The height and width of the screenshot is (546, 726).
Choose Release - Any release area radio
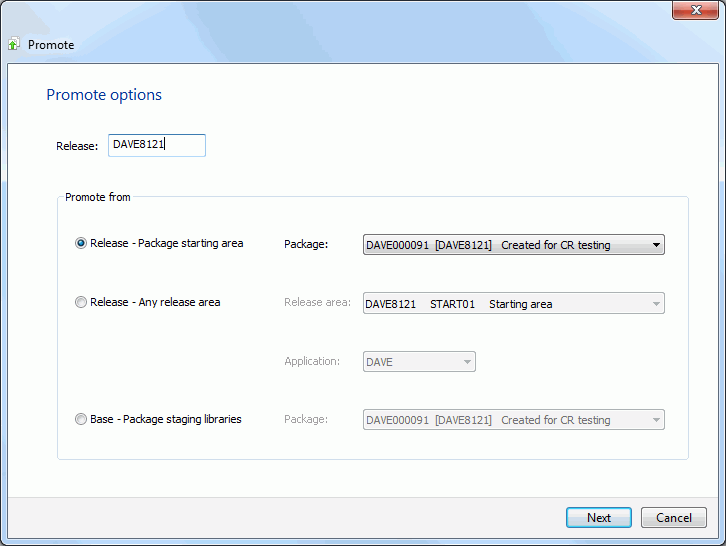(x=81, y=302)
